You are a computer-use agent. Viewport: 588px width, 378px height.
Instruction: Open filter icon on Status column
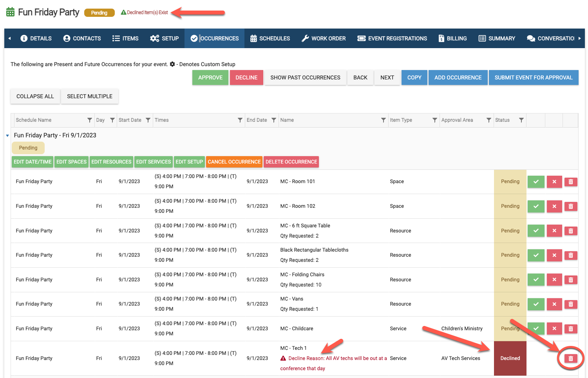(x=521, y=120)
